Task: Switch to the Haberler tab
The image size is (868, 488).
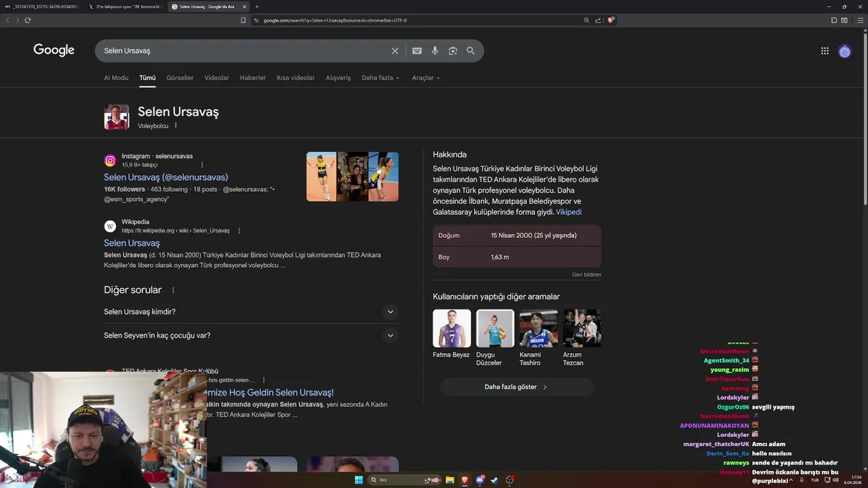Action: [x=253, y=78]
